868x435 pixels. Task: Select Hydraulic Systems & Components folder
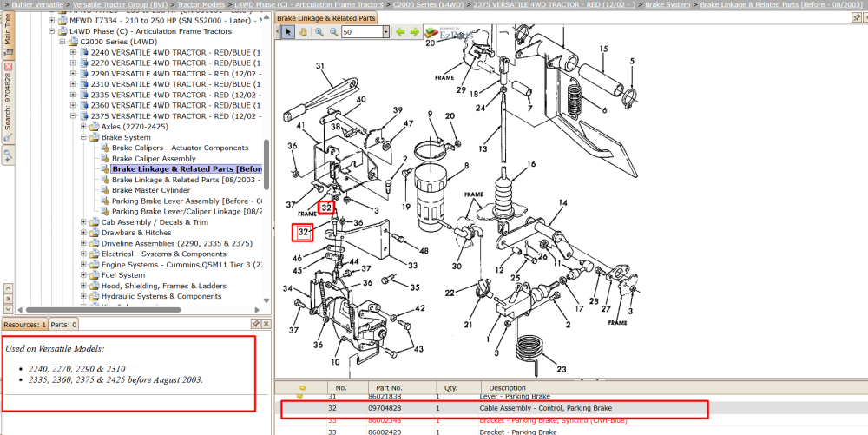pos(161,297)
